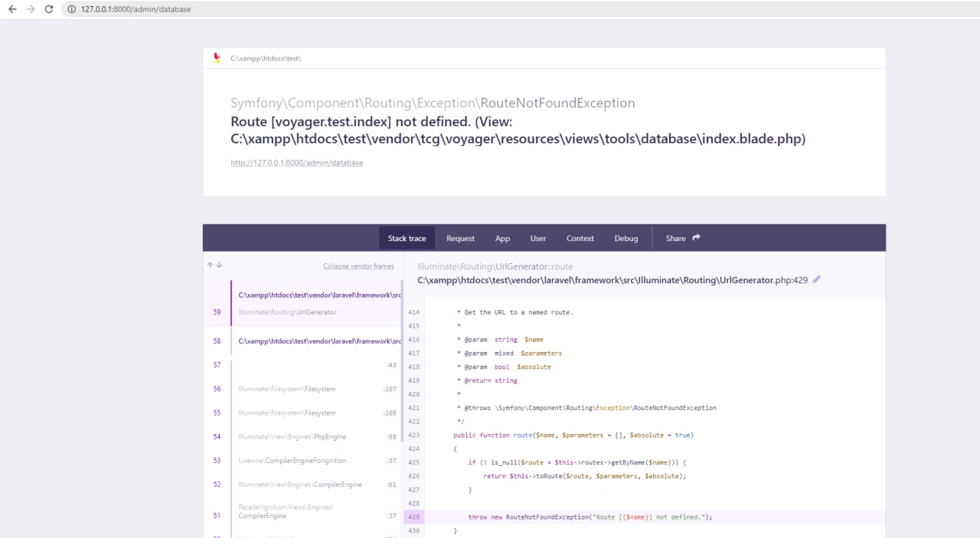Click the Get the URL to a named route comment
This screenshot has height=538, width=980.
(x=514, y=312)
